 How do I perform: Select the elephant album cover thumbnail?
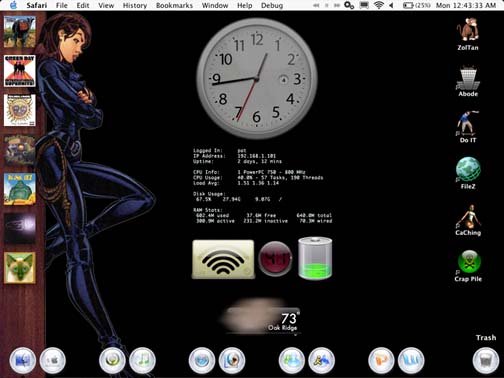tap(20, 32)
